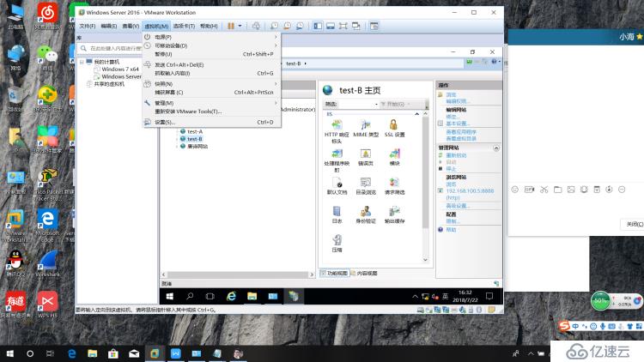The height and width of the screenshot is (362, 644).
Task: Collapse 我的计算机 tree node
Action: click(82, 62)
